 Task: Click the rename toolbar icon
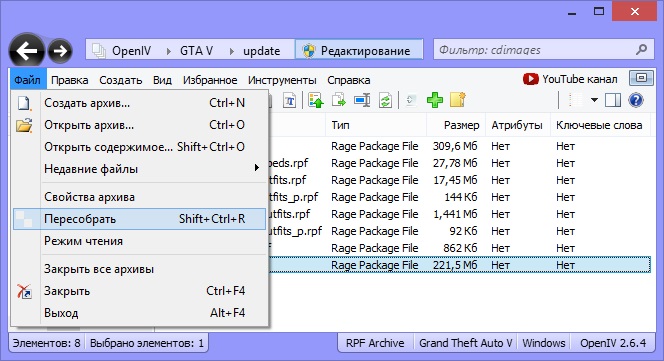pyautogui.click(x=362, y=101)
